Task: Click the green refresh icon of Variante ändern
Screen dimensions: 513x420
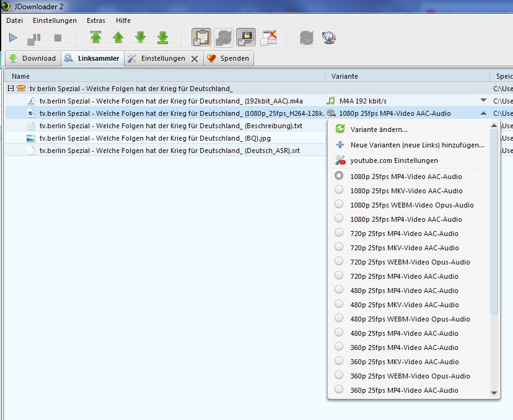Action: (x=340, y=129)
